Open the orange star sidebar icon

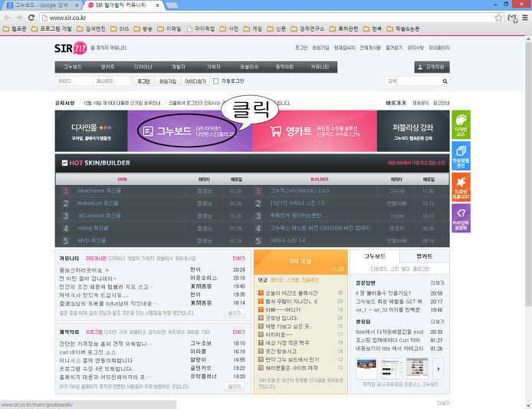(x=461, y=187)
